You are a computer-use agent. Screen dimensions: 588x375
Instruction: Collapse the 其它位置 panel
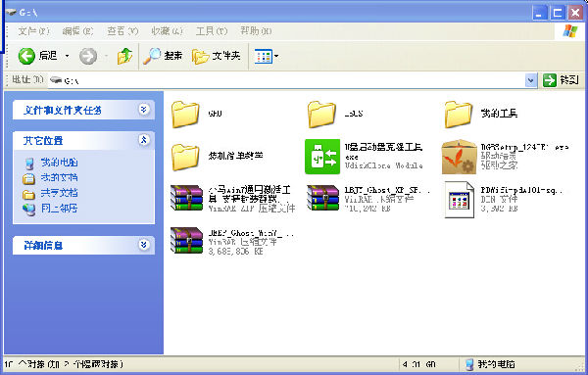pos(144,140)
